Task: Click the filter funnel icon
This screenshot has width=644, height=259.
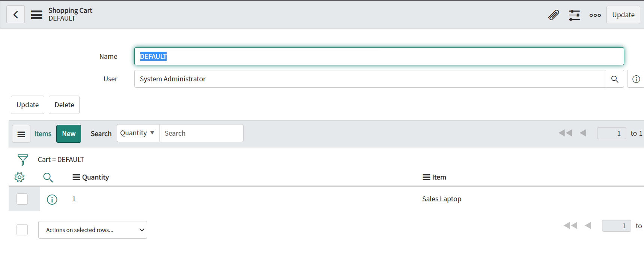Action: point(23,160)
